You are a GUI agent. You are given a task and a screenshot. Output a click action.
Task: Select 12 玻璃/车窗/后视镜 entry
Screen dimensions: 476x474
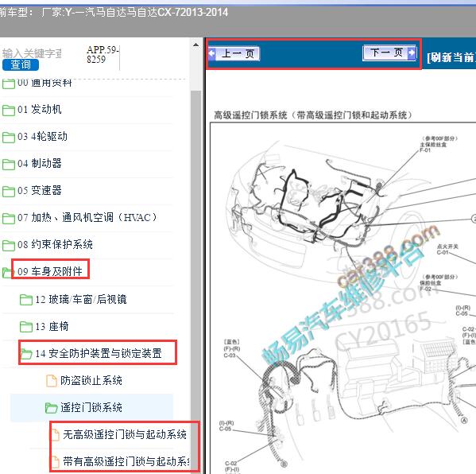coord(81,300)
